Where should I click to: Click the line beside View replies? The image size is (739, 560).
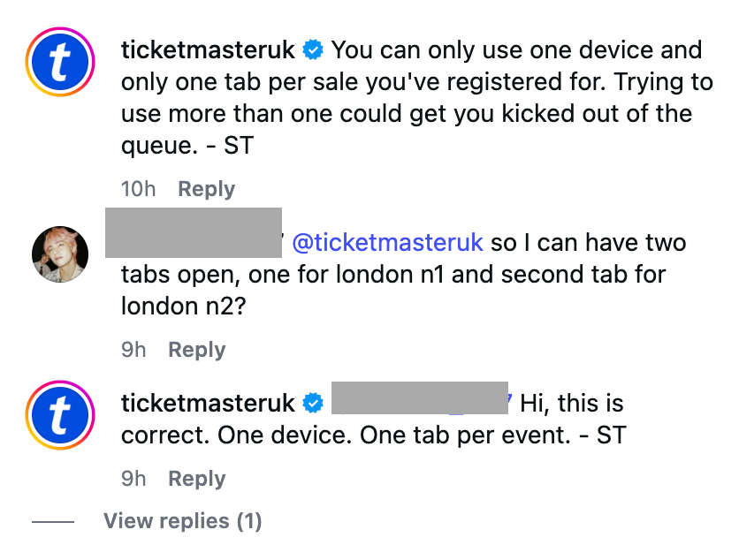pos(53,521)
